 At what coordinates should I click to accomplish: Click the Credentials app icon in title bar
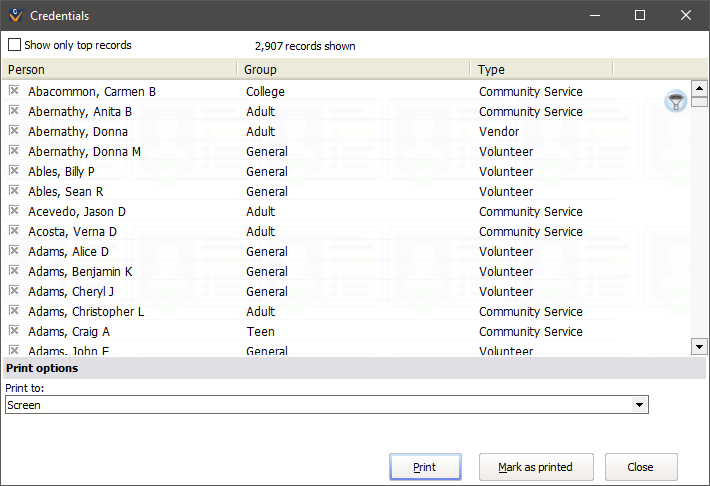click(x=16, y=15)
